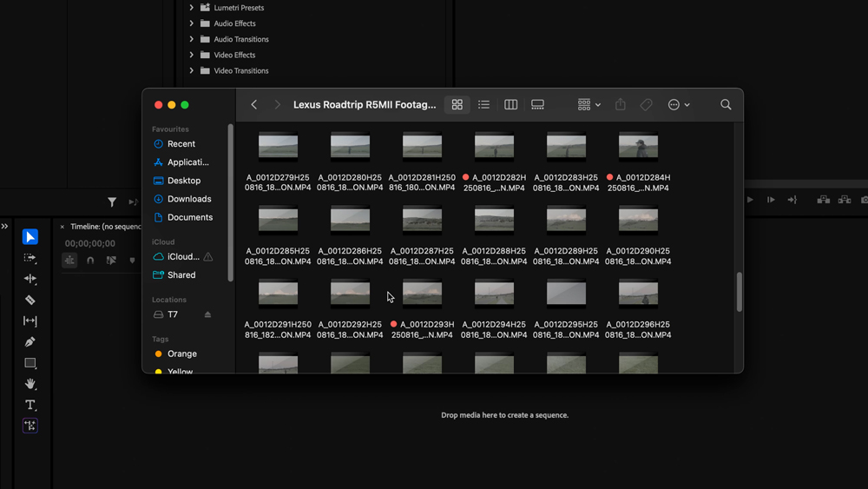Click Go to Out point button
This screenshot has width=868, height=489.
[x=792, y=200]
